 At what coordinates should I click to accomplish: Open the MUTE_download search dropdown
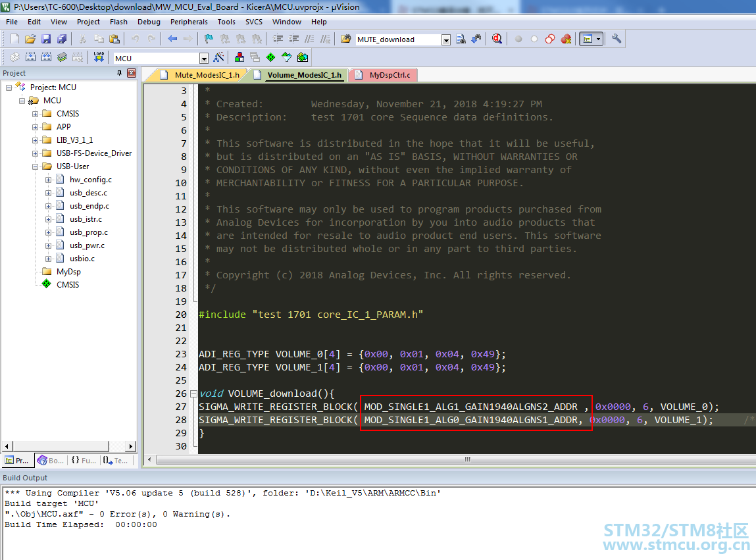[446, 39]
